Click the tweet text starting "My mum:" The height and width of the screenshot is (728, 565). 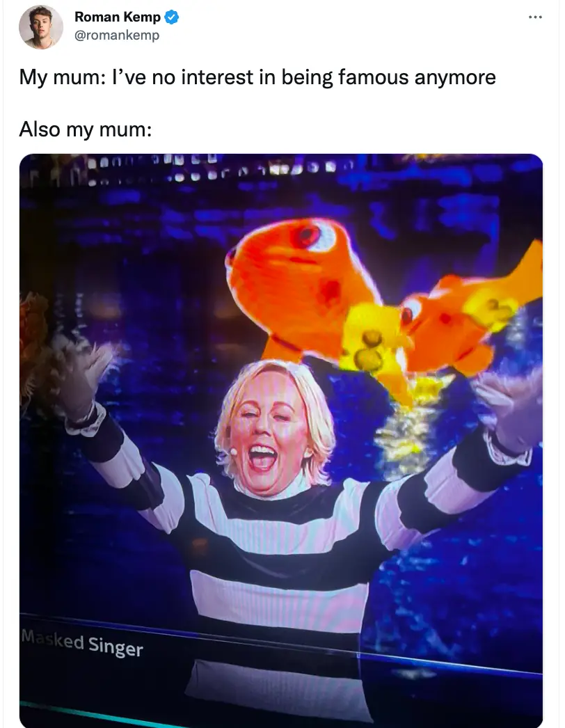point(257,77)
